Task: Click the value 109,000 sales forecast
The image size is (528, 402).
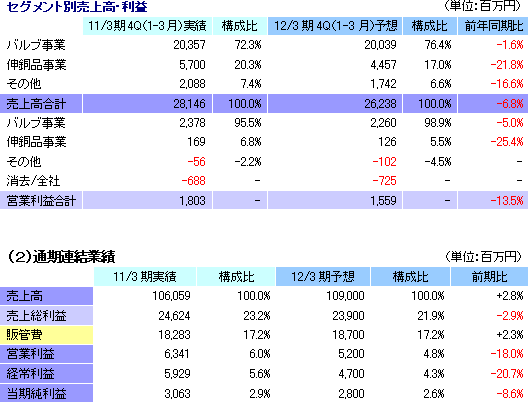Action: pyautogui.click(x=345, y=296)
